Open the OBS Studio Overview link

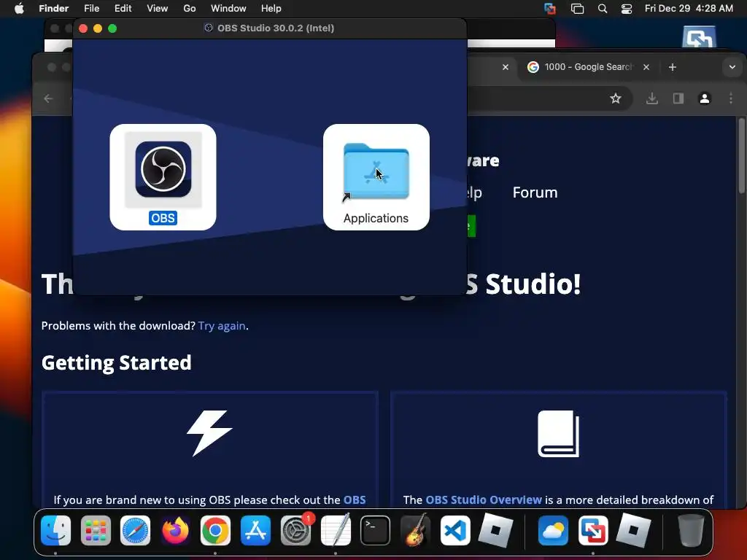484,499
